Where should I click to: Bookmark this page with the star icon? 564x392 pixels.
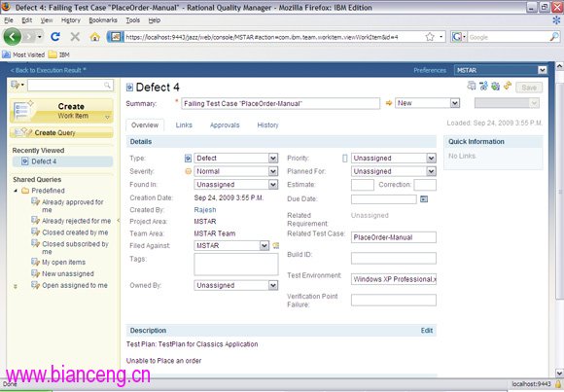tap(430, 37)
